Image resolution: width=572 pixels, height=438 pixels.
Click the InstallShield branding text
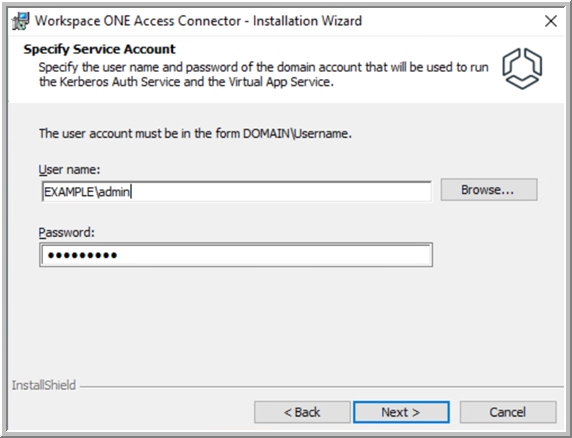44,385
